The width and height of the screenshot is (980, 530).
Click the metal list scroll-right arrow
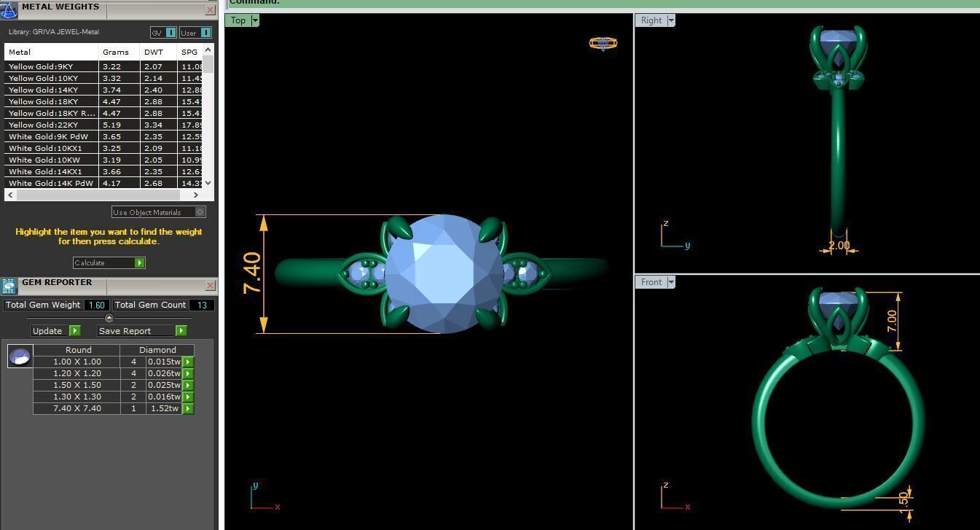tap(195, 195)
